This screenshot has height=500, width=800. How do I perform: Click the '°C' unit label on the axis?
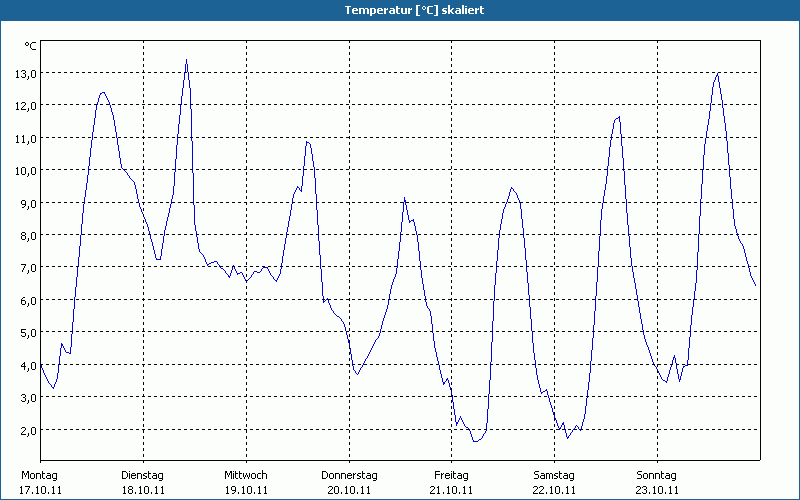(x=31, y=46)
